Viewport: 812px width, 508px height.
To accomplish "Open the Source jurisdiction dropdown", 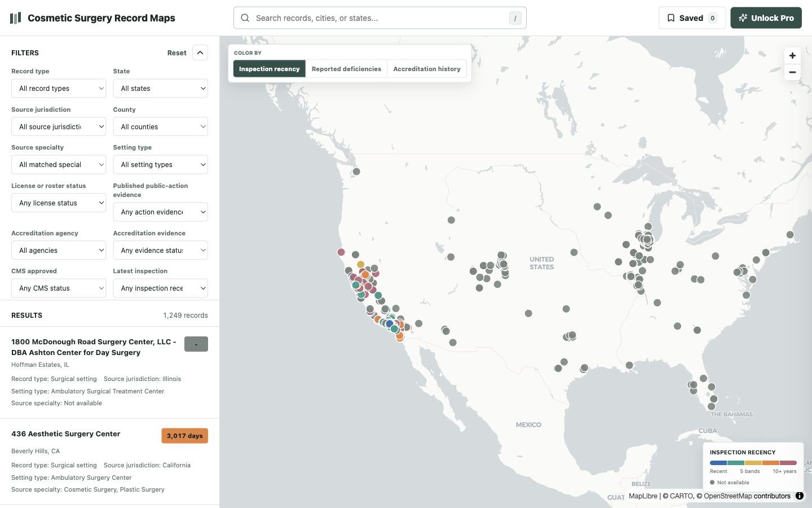I will [x=59, y=127].
